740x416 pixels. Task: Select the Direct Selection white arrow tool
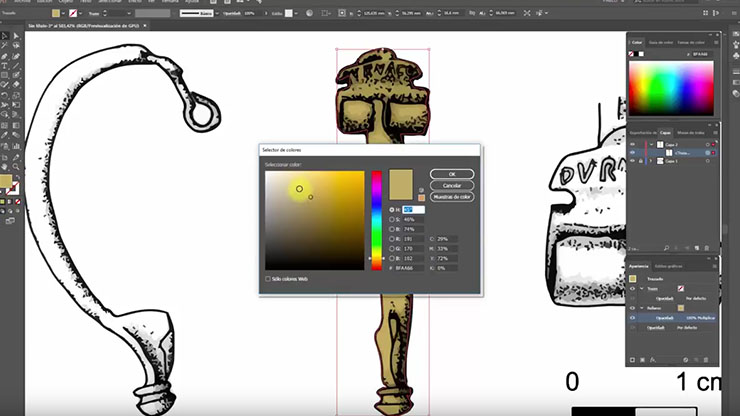tap(16, 36)
